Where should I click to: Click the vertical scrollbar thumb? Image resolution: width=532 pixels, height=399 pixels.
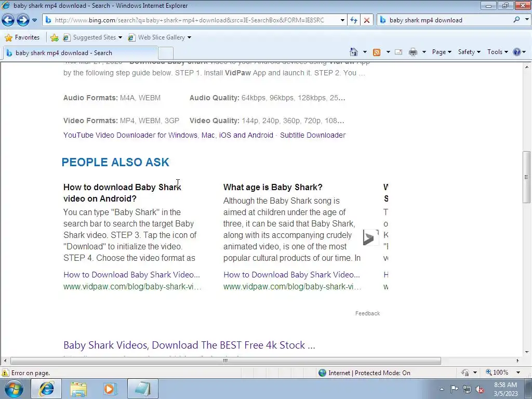click(527, 177)
